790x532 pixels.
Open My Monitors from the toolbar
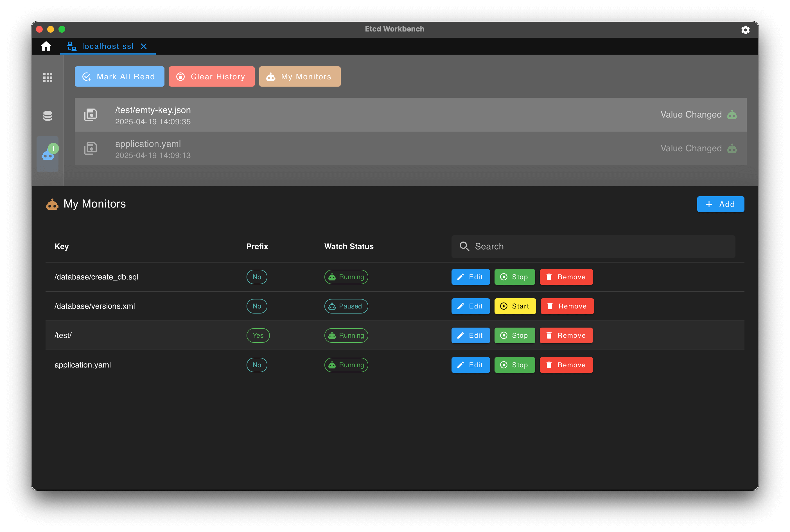(299, 77)
